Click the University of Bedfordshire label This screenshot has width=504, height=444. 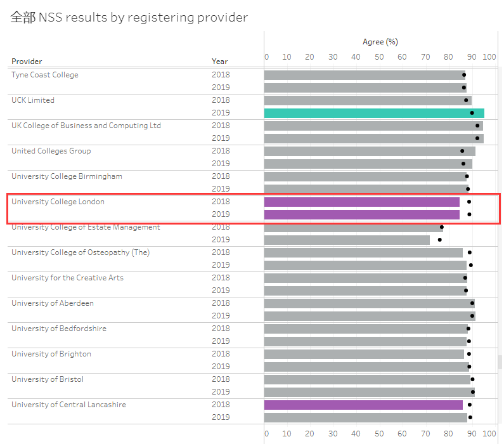coord(59,329)
